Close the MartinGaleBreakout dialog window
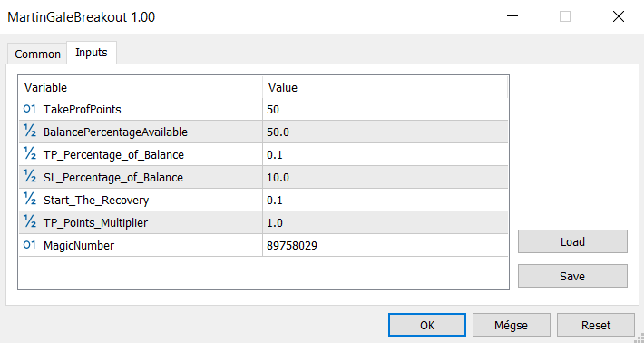The width and height of the screenshot is (644, 343). (618, 17)
